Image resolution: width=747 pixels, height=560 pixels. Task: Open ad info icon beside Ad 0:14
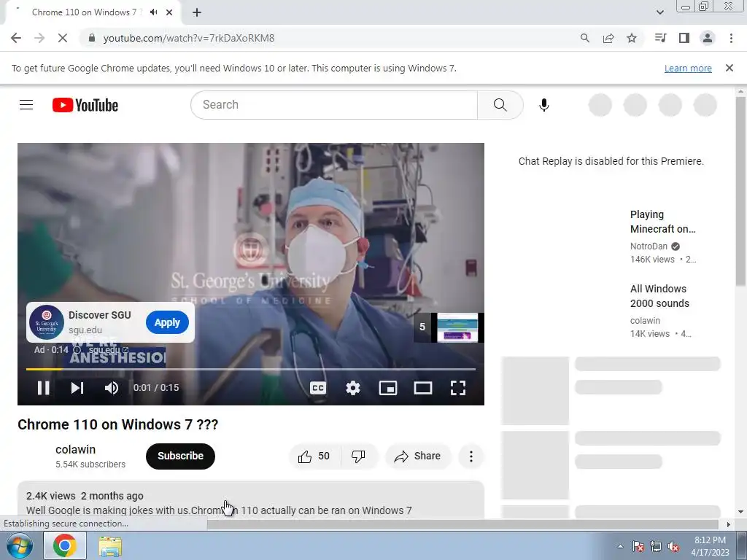coord(77,350)
